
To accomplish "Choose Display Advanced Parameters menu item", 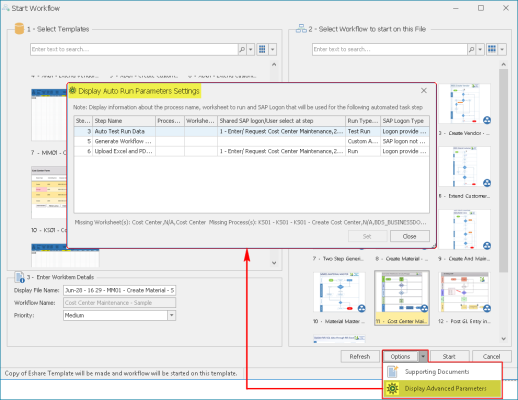I will [x=442, y=388].
